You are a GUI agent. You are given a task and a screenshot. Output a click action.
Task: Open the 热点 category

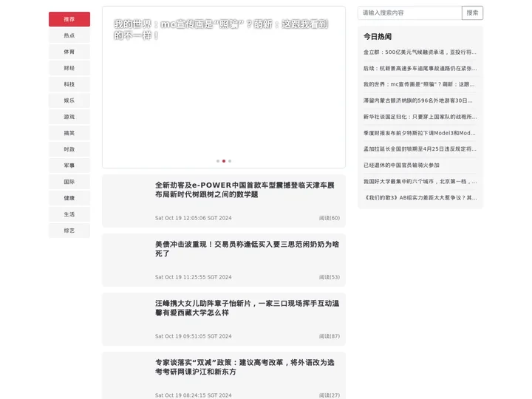click(x=69, y=35)
